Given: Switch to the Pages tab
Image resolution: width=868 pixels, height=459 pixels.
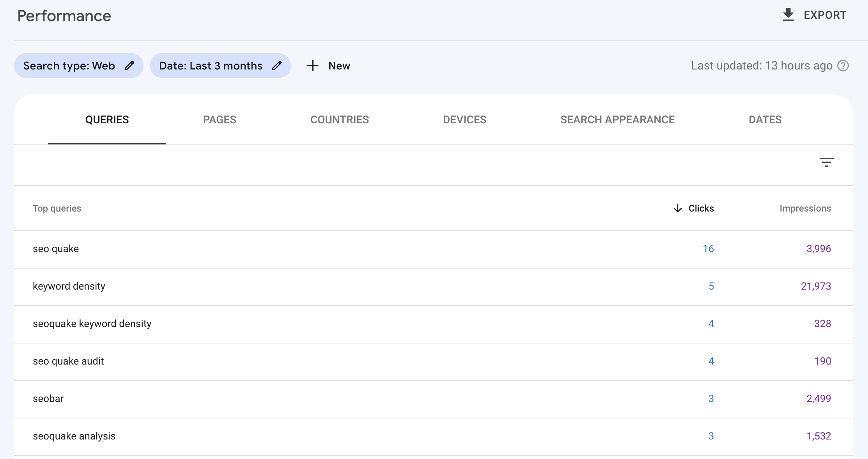Looking at the screenshot, I should coord(220,119).
